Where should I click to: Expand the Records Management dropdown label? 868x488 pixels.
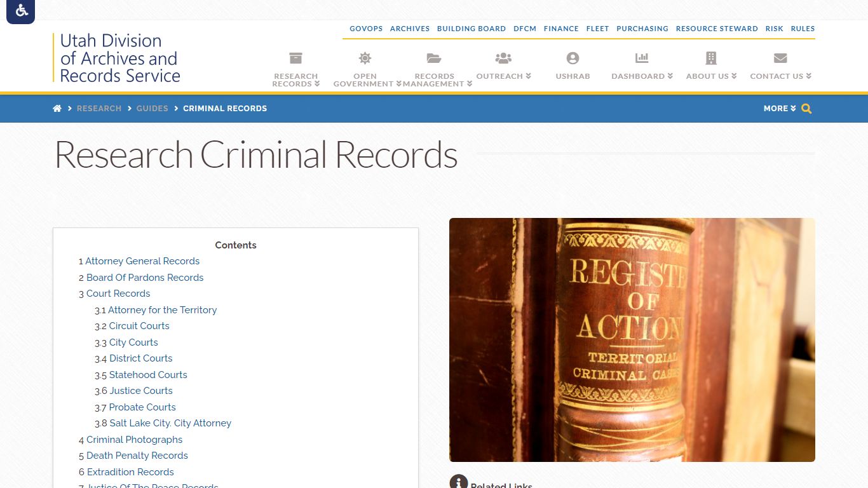pyautogui.click(x=437, y=80)
